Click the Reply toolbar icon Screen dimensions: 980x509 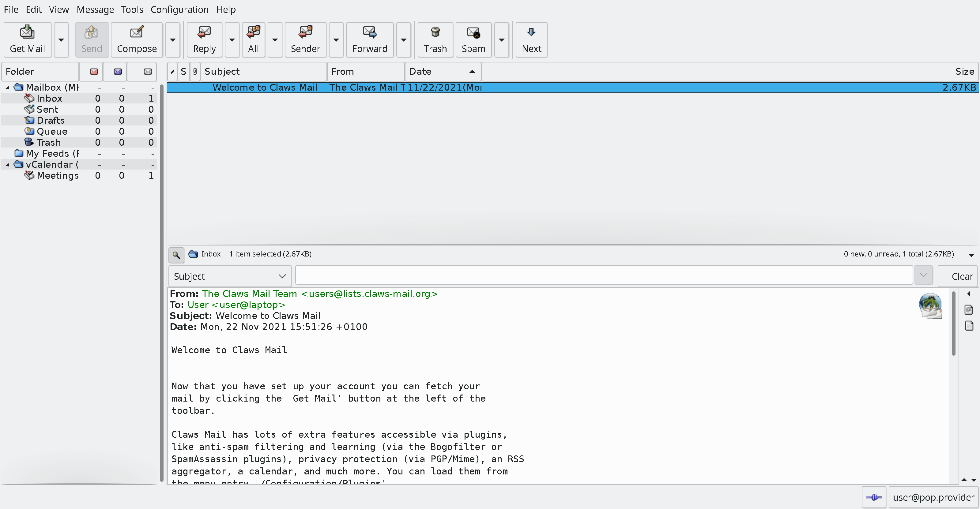tap(204, 39)
